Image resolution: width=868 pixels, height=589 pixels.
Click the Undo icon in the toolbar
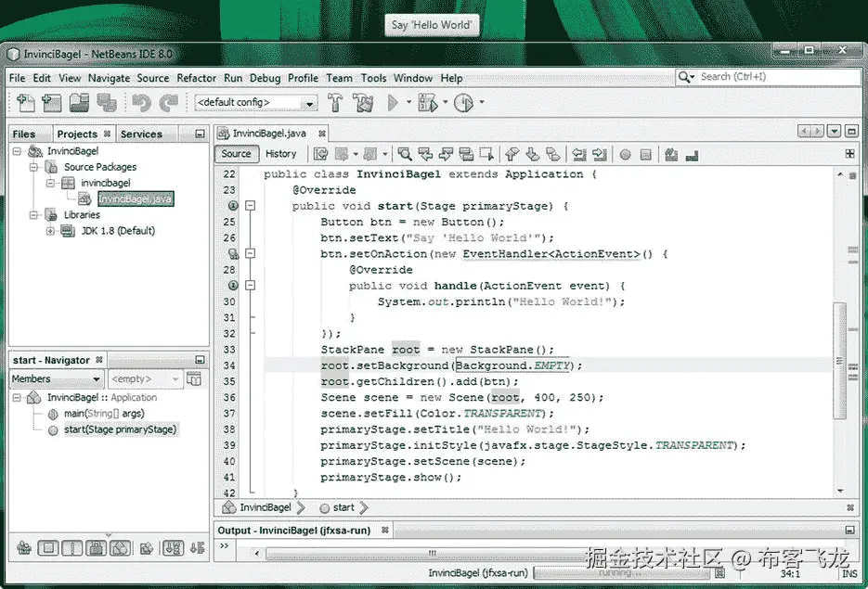coord(145,104)
